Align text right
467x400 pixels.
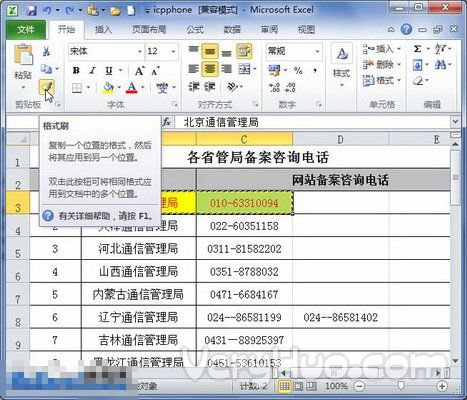coord(226,69)
